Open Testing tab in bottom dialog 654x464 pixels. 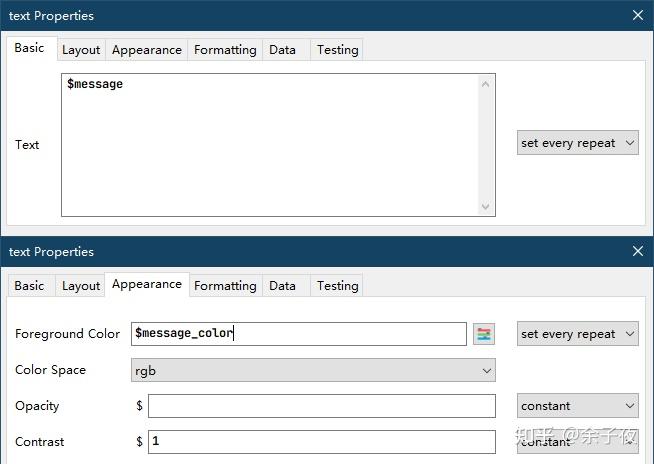pyautogui.click(x=338, y=286)
